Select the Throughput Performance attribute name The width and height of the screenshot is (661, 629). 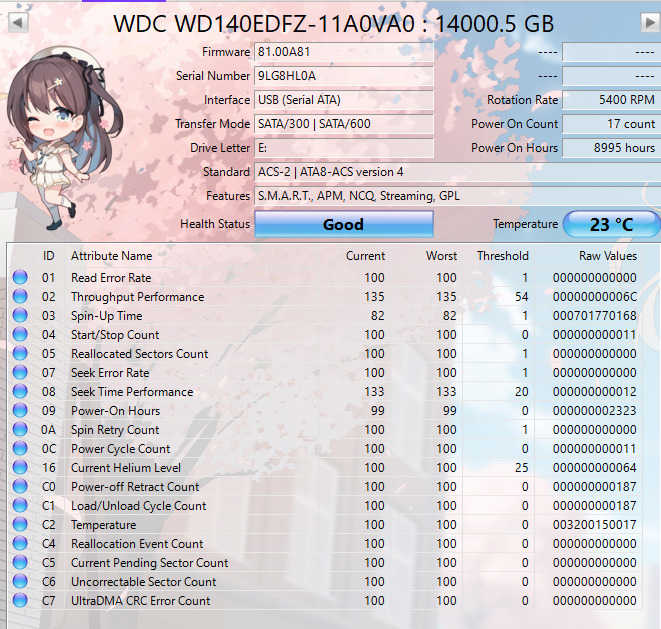[x=138, y=297]
